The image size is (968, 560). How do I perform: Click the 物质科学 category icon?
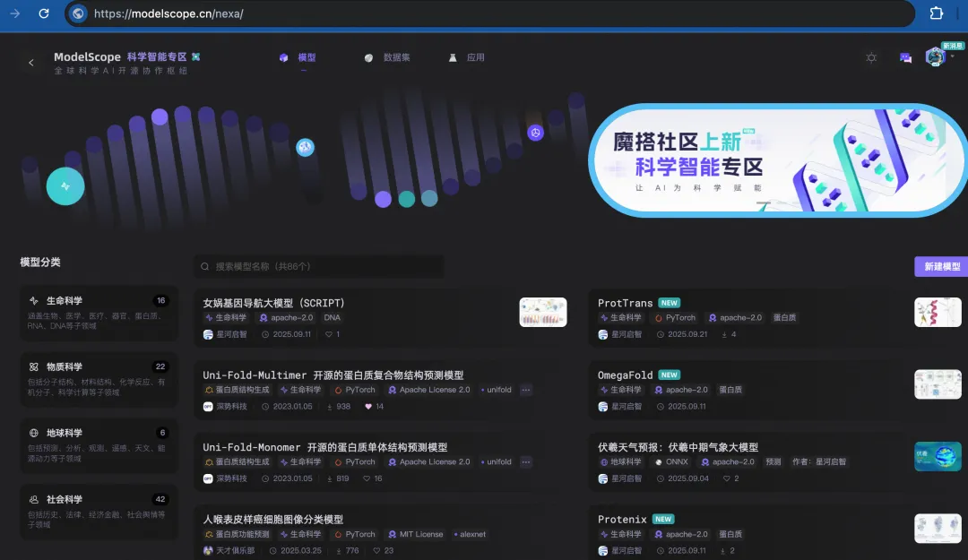[x=34, y=366]
